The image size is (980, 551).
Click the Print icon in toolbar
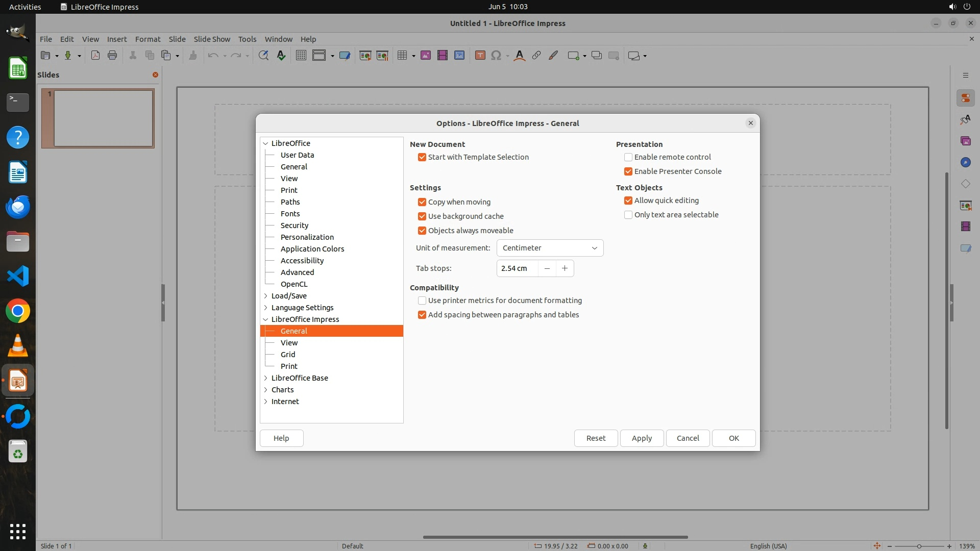coord(112,56)
